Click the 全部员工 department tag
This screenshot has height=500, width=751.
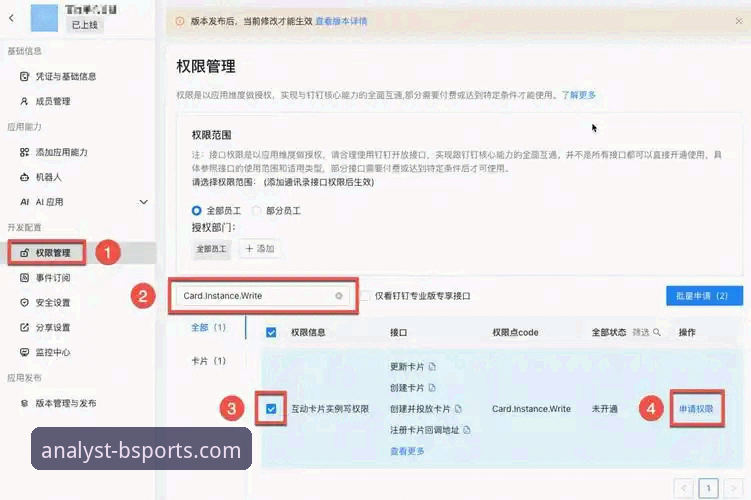click(211, 249)
